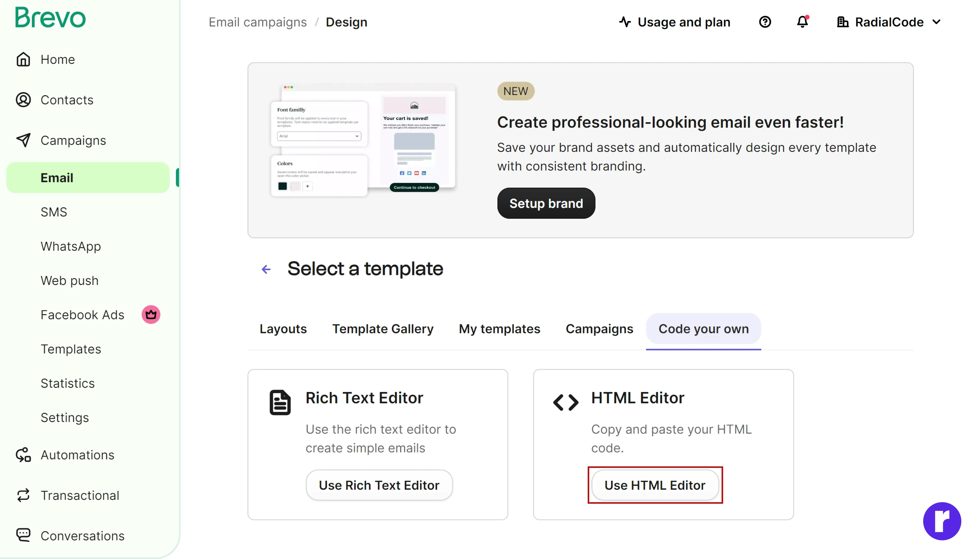Screen dimensions: 980x559
Task: Click the RadialCode building icon
Action: (x=842, y=22)
